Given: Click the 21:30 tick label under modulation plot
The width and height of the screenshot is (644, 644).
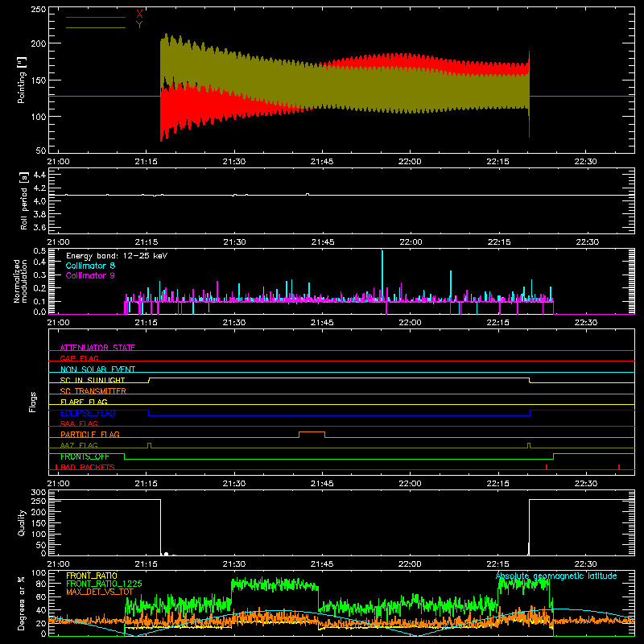Looking at the screenshot, I should (x=234, y=323).
